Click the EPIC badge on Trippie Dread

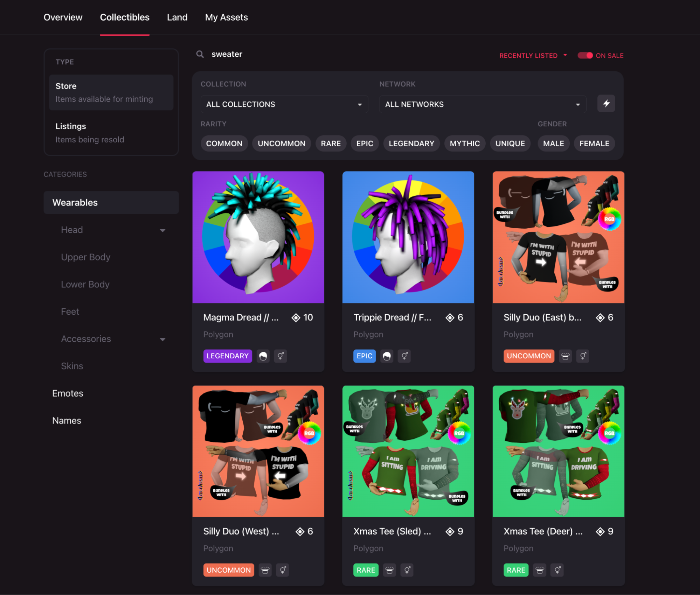(365, 356)
